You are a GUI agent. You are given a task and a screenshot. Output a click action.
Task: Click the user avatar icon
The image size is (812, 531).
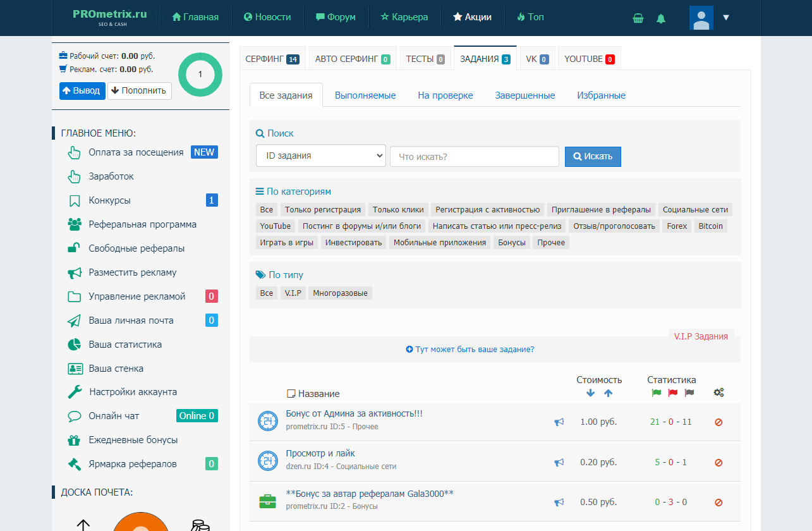[x=701, y=18]
